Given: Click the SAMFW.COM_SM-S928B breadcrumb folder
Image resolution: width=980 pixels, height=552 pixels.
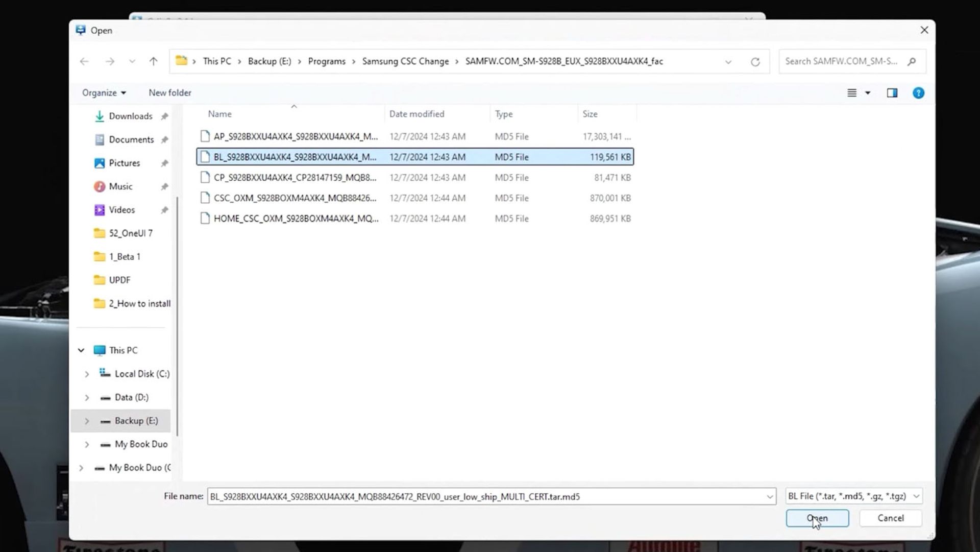Looking at the screenshot, I should (564, 61).
